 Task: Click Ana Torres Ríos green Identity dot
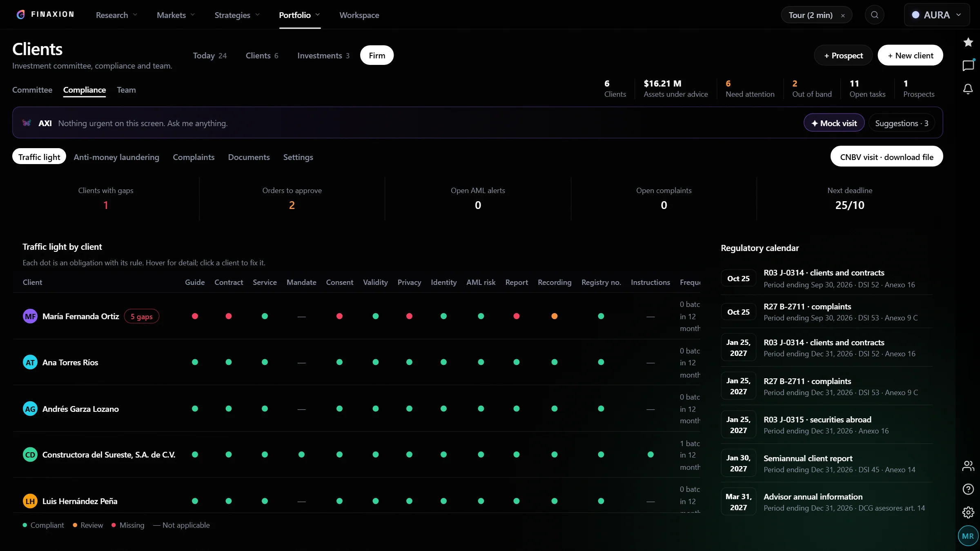coord(443,362)
